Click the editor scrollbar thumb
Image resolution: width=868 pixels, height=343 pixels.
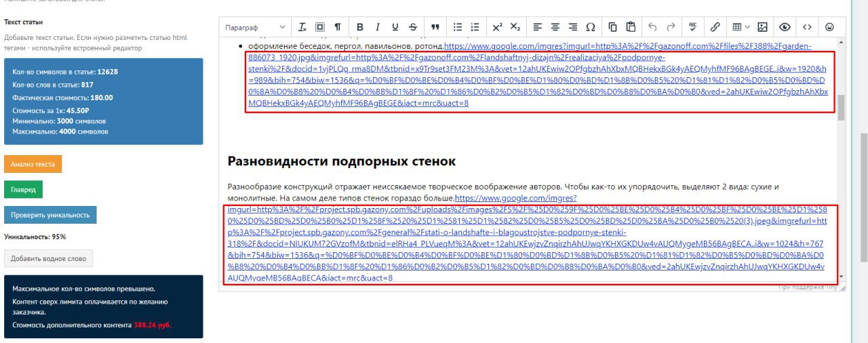842,108
